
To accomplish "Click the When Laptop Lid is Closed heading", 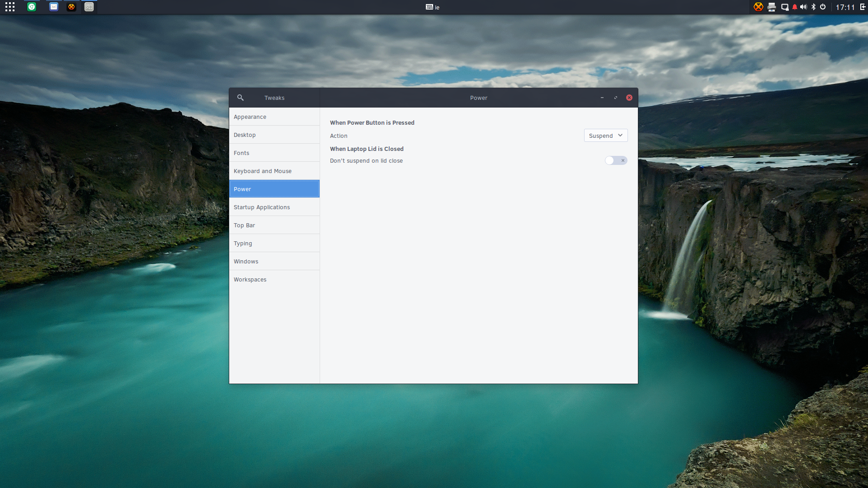I will [367, 149].
